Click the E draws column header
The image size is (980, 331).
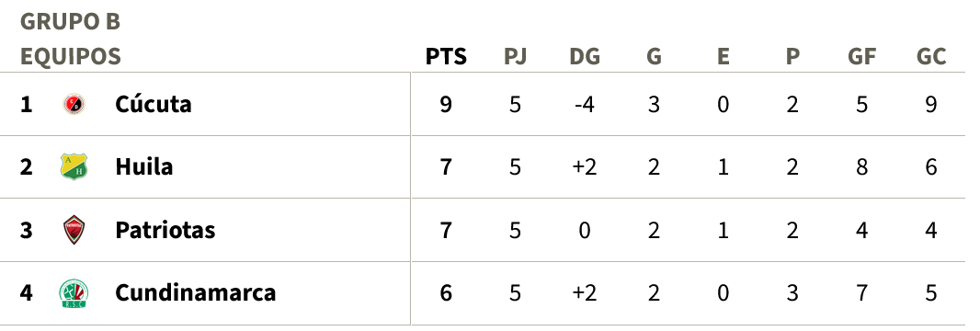click(724, 57)
